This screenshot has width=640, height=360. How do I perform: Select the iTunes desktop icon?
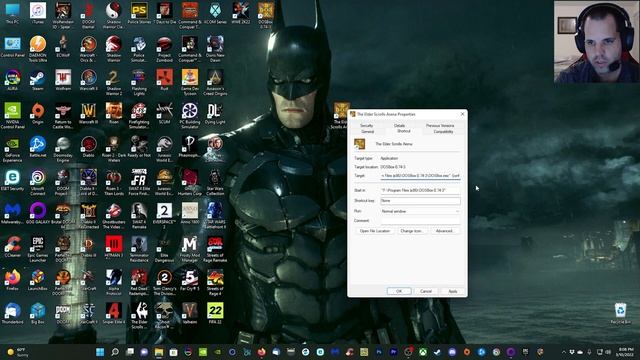[x=38, y=13]
